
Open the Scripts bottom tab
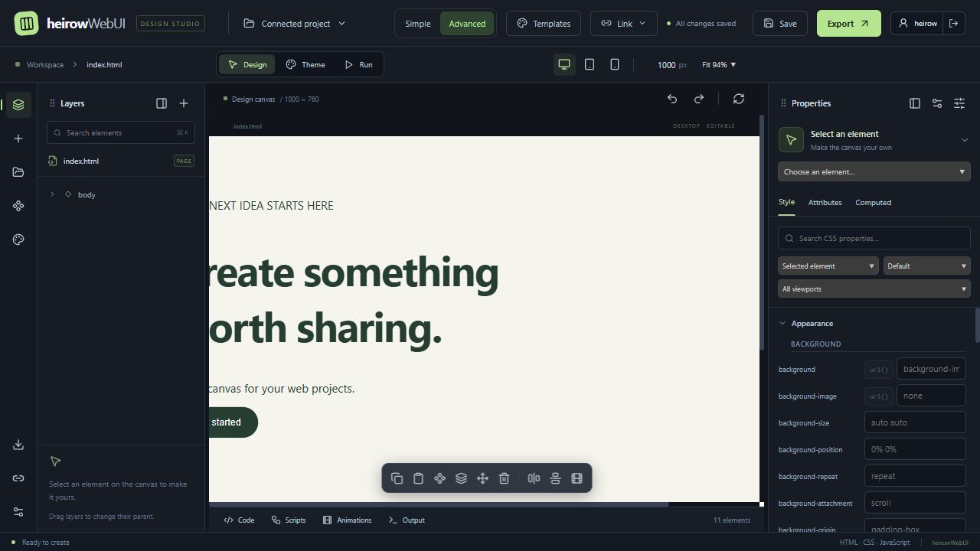tap(289, 520)
